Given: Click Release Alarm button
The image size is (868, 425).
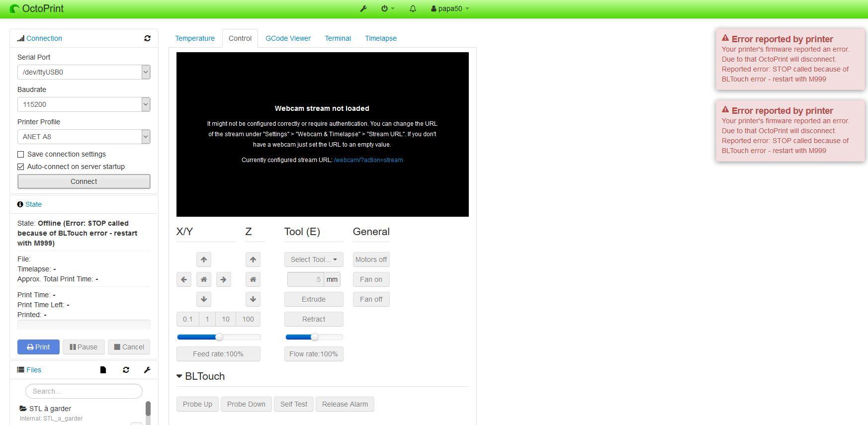Looking at the screenshot, I should pos(345,404).
